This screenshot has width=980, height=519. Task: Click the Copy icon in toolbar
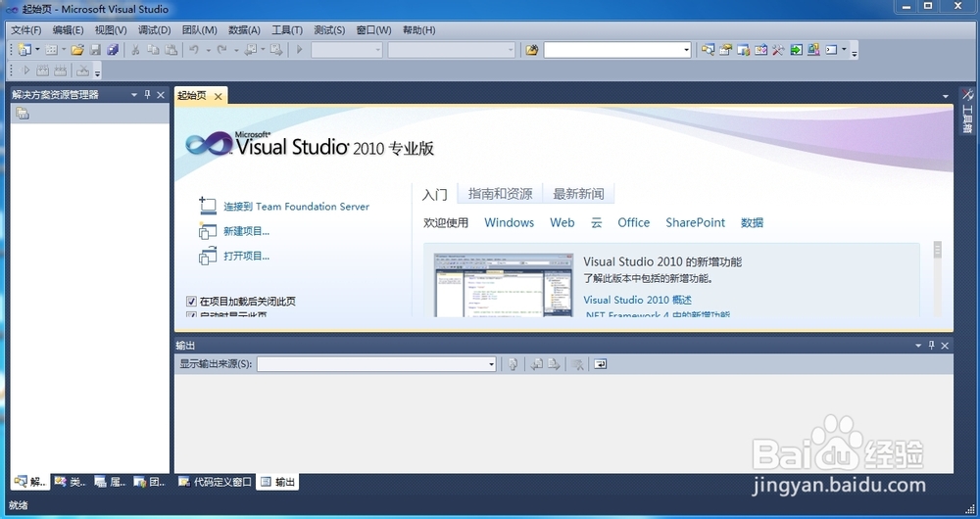coord(153,49)
